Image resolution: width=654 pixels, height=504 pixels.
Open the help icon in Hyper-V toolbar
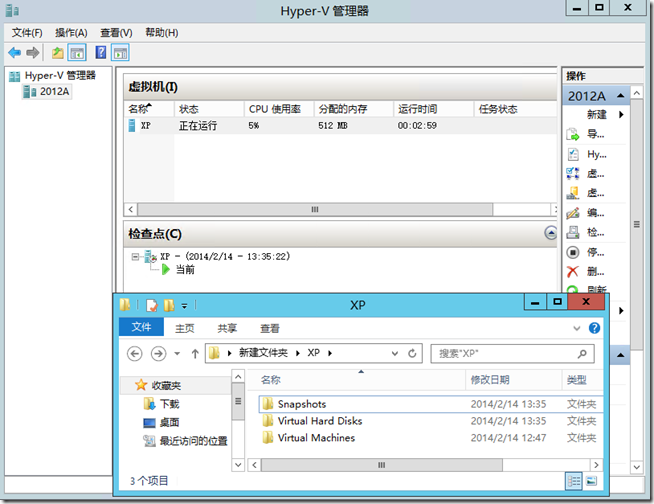[101, 53]
